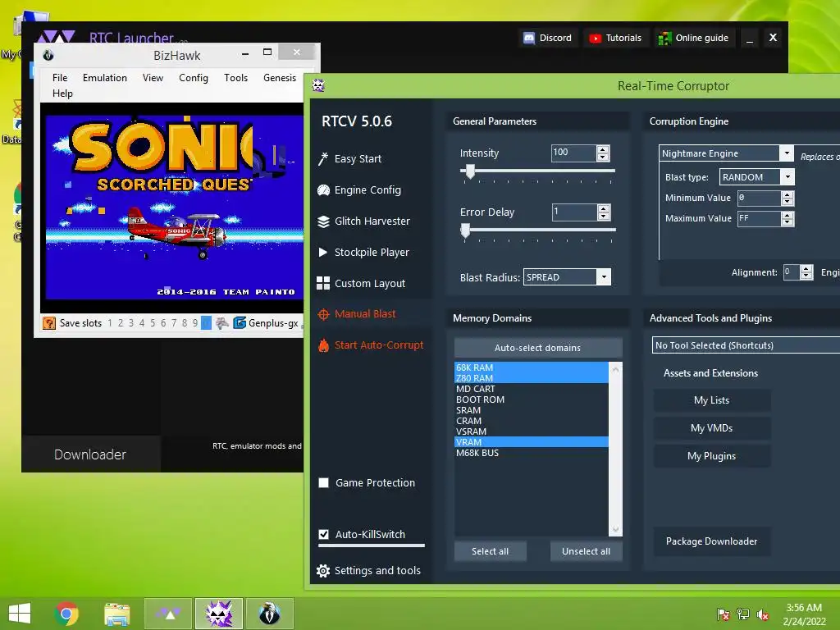Viewport: 840px width, 630px height.
Task: Toggle MD CART memory domain
Action: (532, 389)
